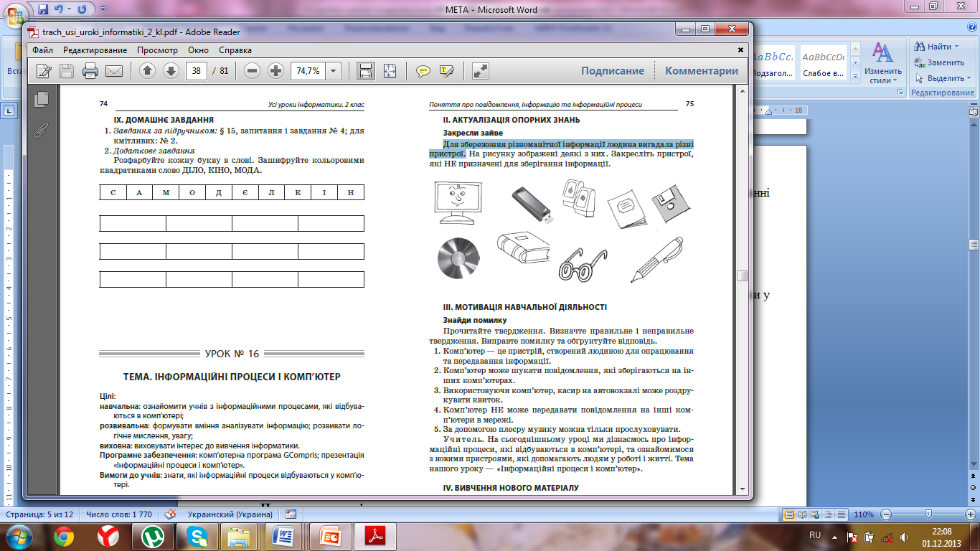This screenshot has width=980, height=551.
Task: Open the Файл menu in Adobe Reader
Action: (x=42, y=50)
